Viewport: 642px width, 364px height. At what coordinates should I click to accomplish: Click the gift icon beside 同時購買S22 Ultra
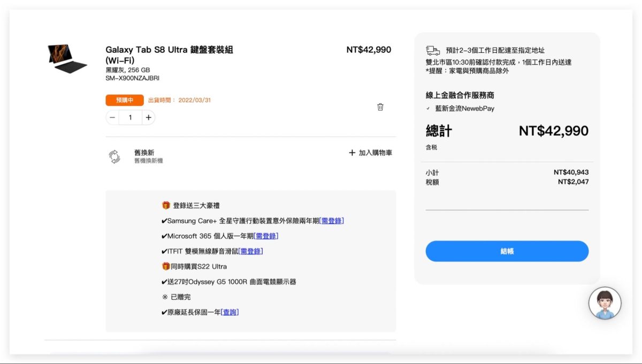[x=166, y=266]
